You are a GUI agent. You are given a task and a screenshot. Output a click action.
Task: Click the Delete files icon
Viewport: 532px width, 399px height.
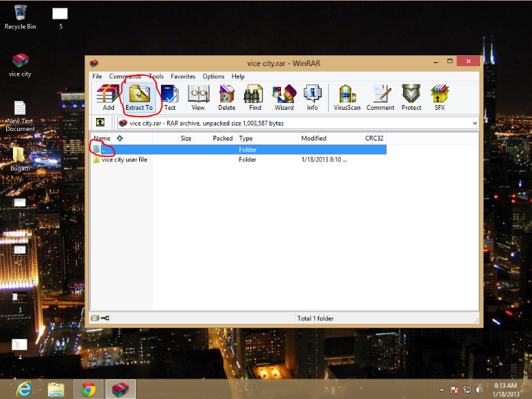[x=226, y=98]
